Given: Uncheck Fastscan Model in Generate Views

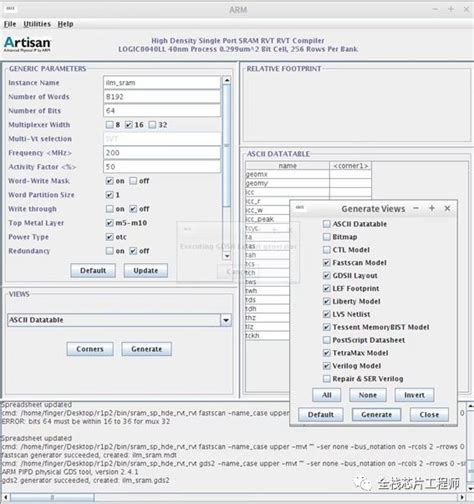Looking at the screenshot, I should (x=327, y=263).
